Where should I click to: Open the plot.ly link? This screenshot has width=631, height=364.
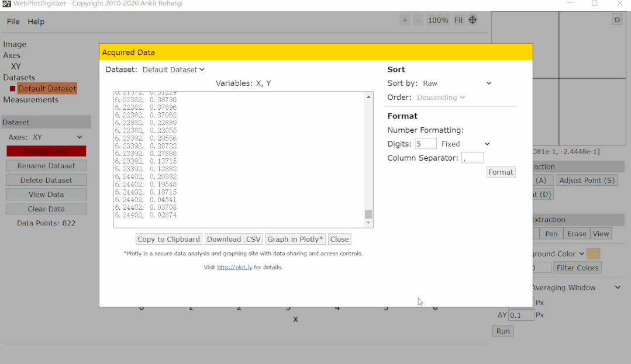point(235,268)
